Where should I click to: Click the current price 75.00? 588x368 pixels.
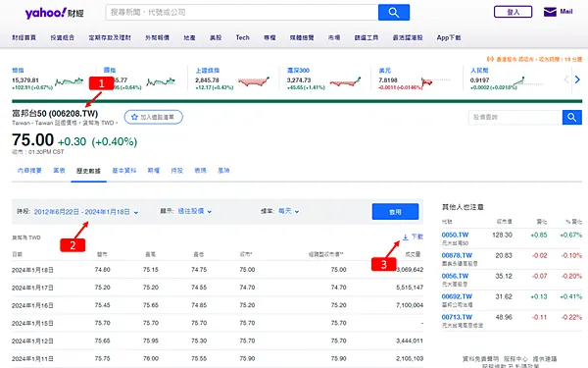33,140
